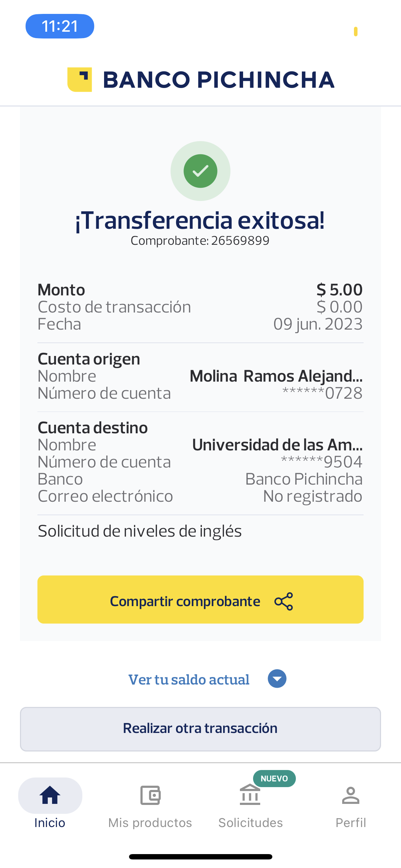The height and width of the screenshot is (868, 401).
Task: Tap the 11:21 status bar time pill
Action: (x=60, y=26)
